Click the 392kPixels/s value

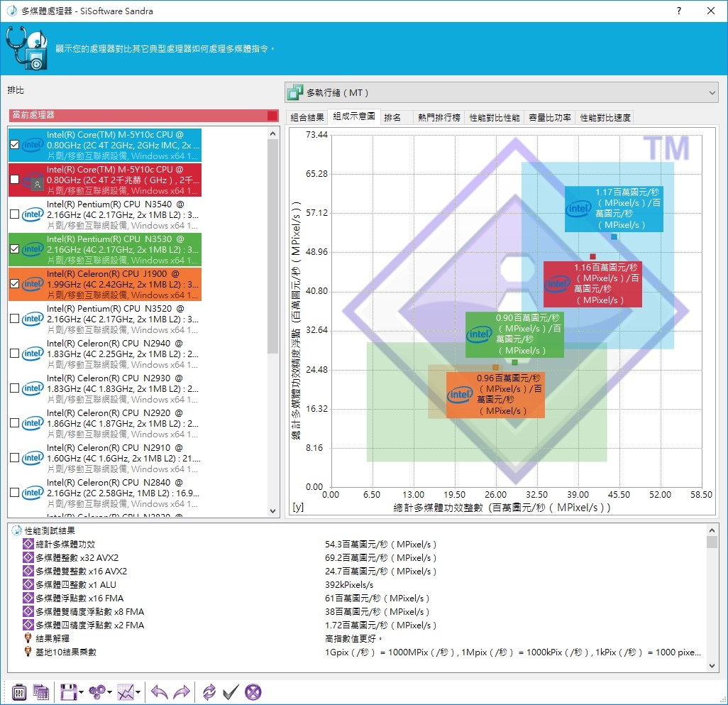tap(349, 585)
